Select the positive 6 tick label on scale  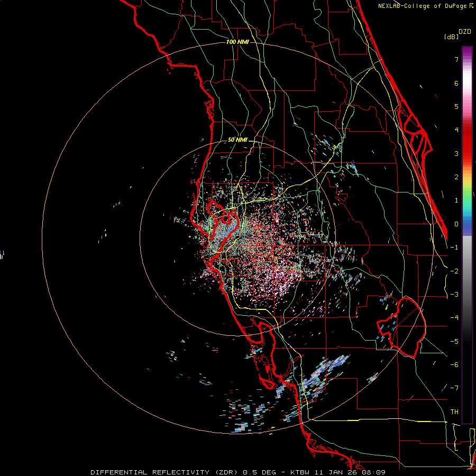click(x=456, y=83)
